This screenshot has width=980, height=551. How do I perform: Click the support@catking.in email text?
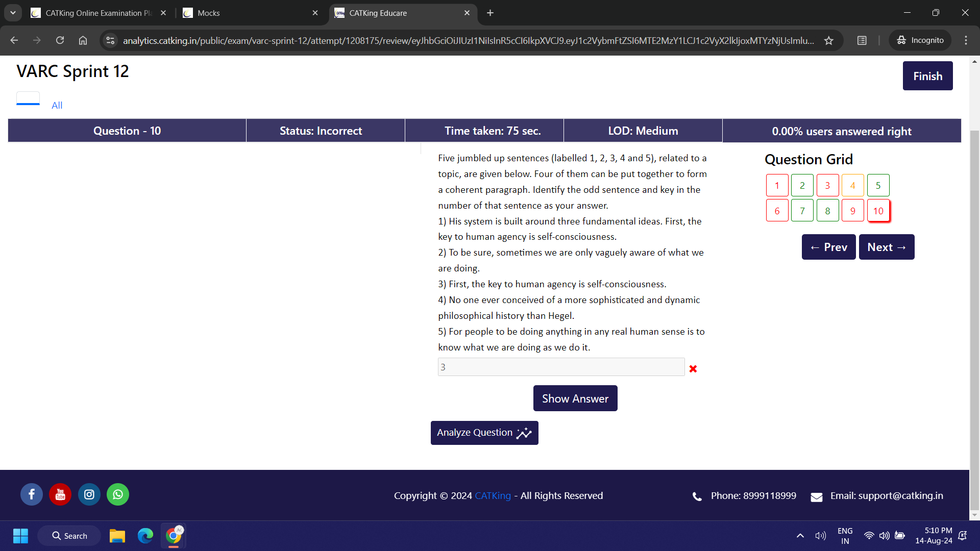click(900, 495)
